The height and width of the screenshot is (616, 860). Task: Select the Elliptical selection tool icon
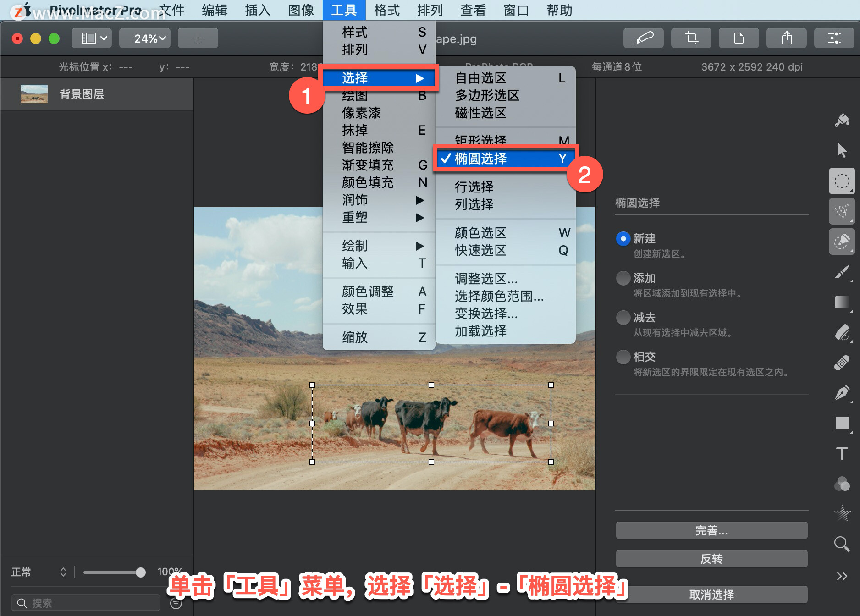click(842, 181)
